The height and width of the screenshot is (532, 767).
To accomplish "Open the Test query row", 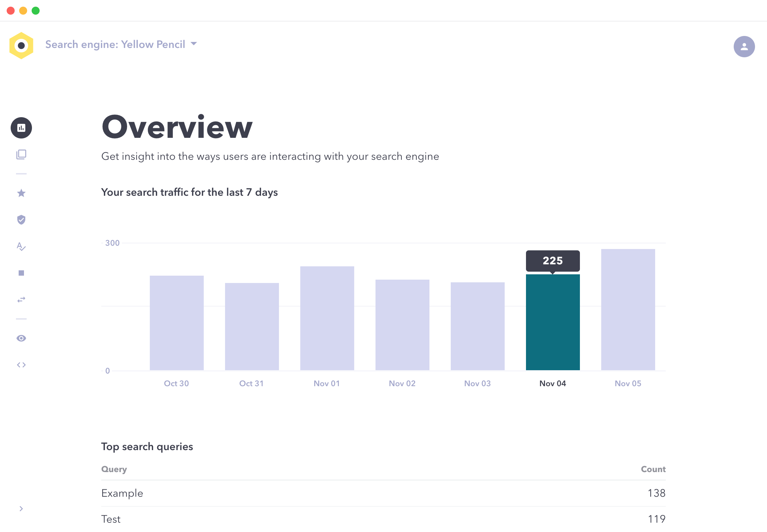I will click(111, 519).
